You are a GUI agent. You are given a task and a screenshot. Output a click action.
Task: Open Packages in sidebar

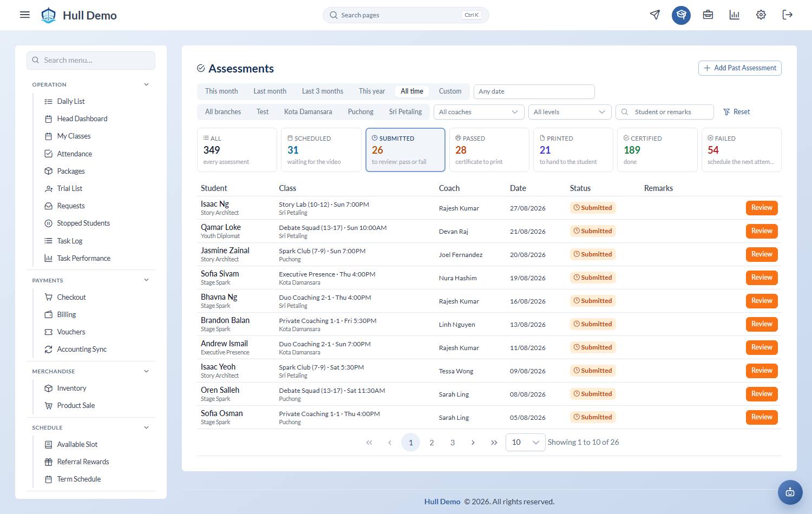71,171
